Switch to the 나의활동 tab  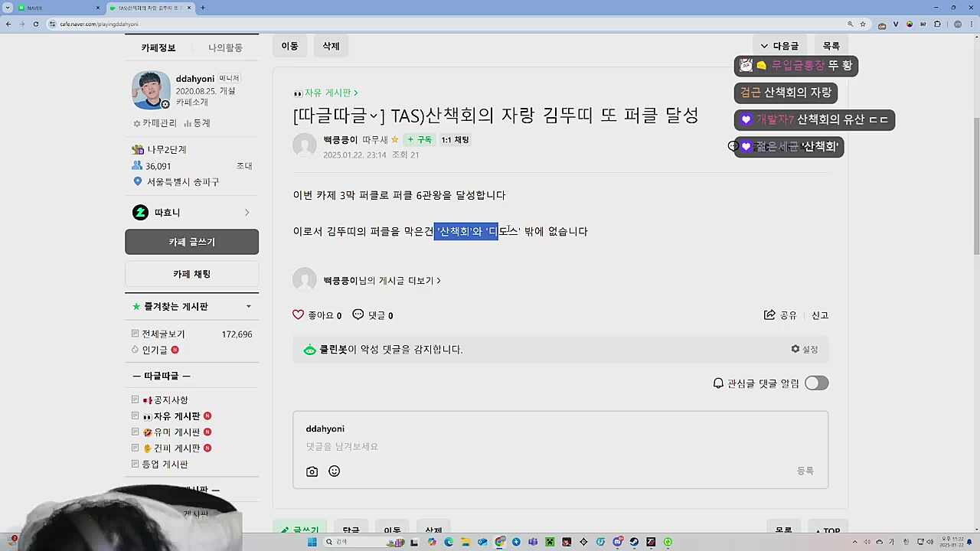(x=225, y=47)
